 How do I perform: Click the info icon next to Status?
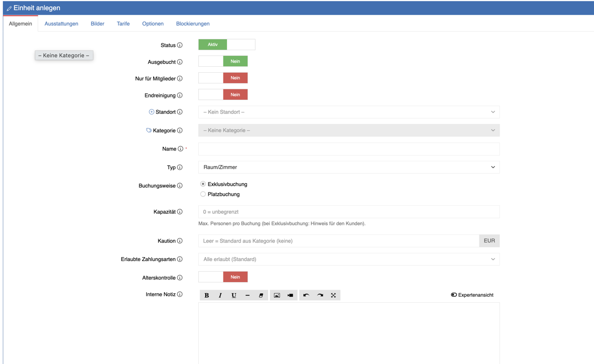click(180, 45)
